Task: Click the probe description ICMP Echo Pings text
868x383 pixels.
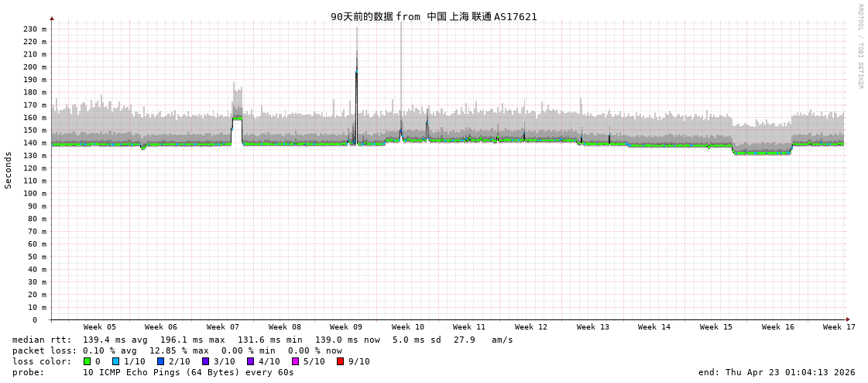Action: click(188, 372)
